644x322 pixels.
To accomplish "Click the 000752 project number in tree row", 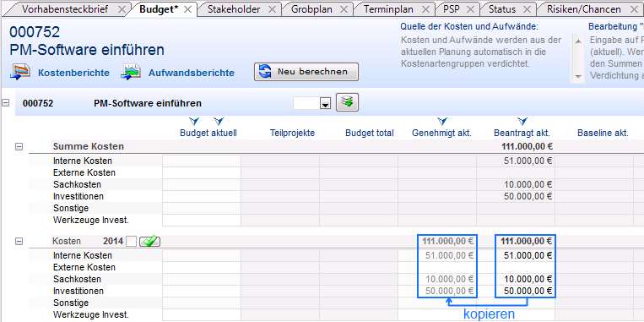I will tap(38, 104).
